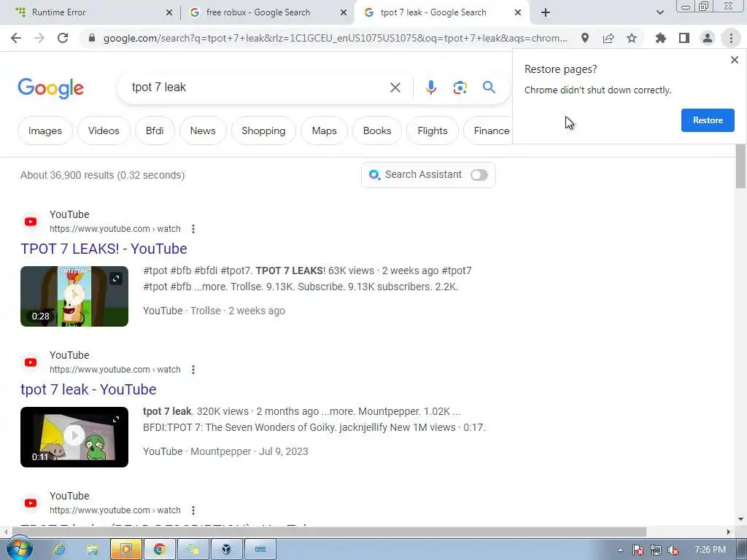The width and height of the screenshot is (747, 560).
Task: Open the share page icon in address bar
Action: [608, 38]
